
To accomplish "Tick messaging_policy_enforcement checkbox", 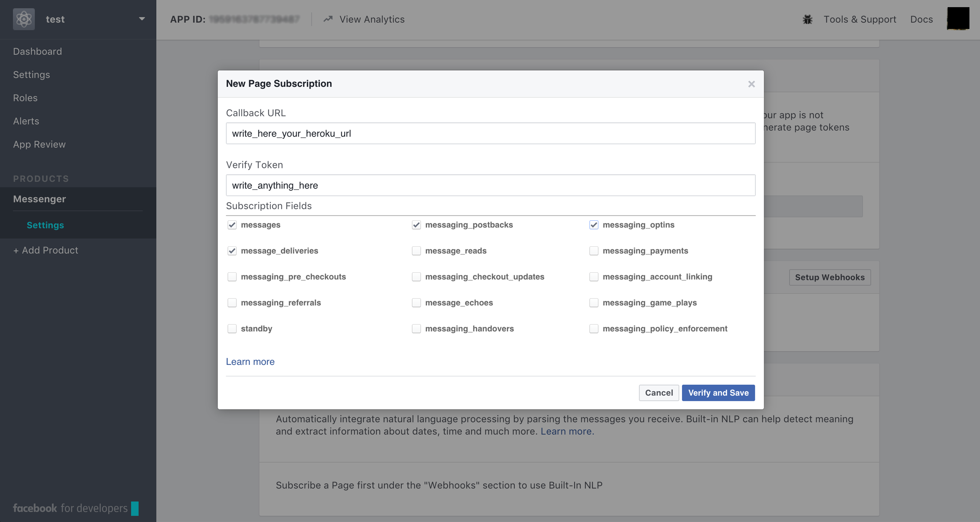I will (593, 328).
